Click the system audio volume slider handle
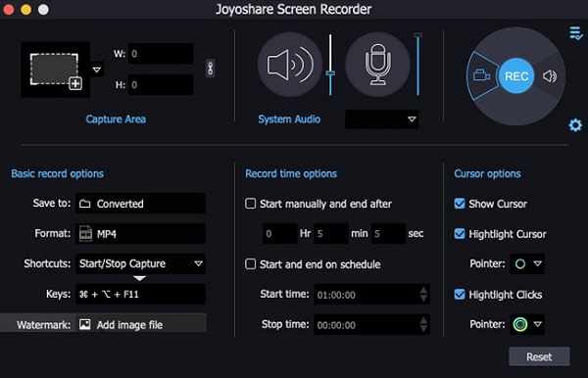Screen dimensions: 588x378 (x=330, y=73)
